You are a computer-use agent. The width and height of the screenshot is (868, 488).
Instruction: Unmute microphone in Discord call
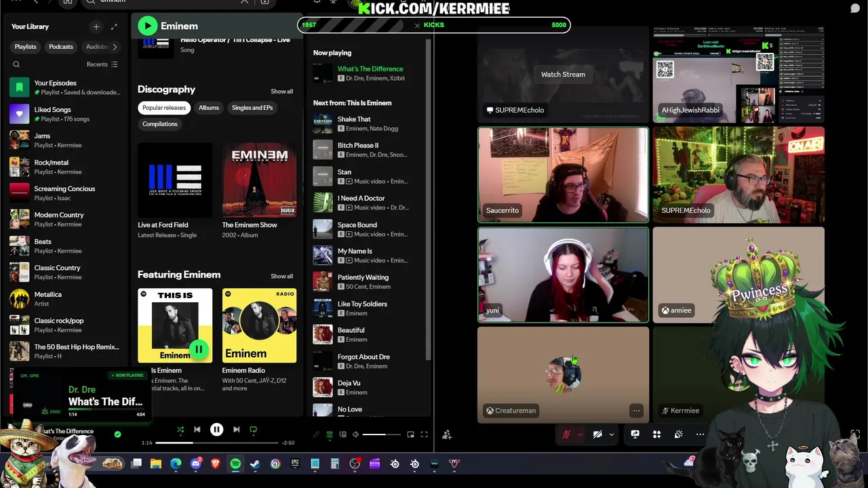[566, 434]
